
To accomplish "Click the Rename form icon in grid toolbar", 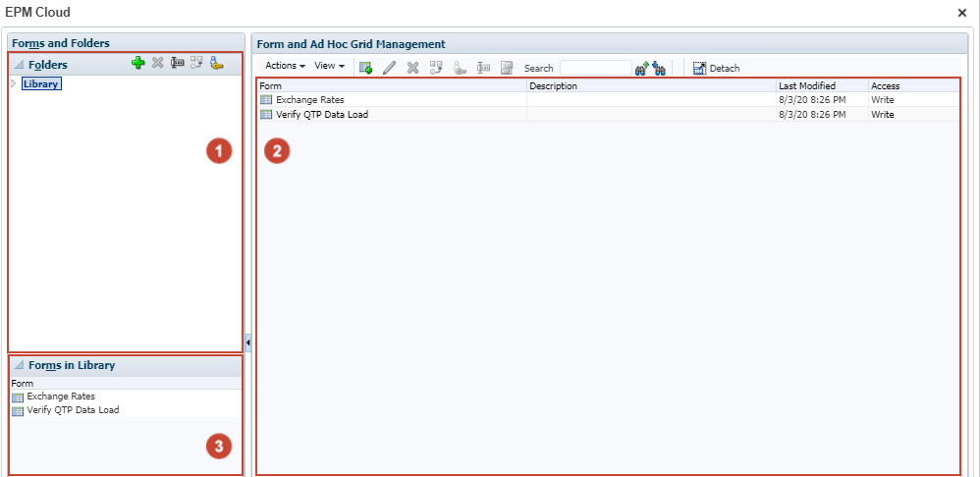I will pyautogui.click(x=483, y=68).
